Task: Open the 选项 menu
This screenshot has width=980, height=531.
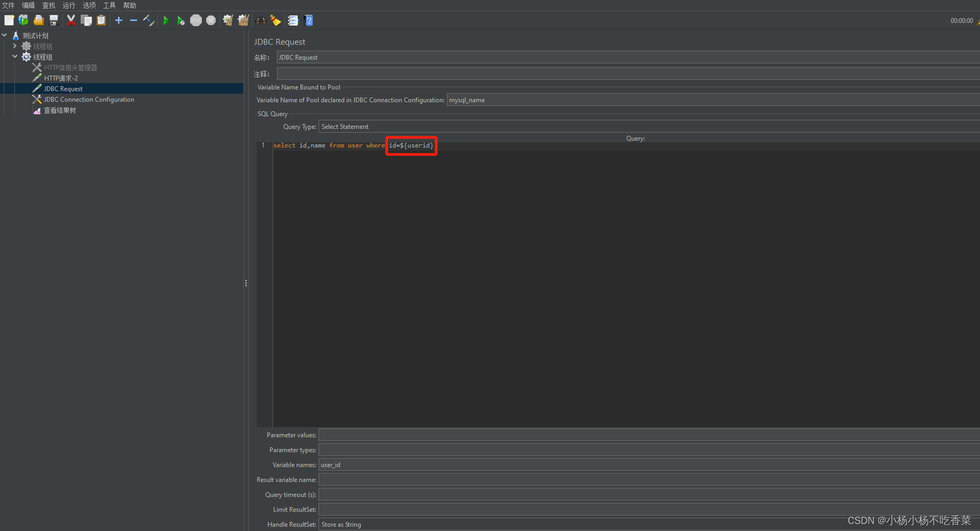Action: click(89, 5)
